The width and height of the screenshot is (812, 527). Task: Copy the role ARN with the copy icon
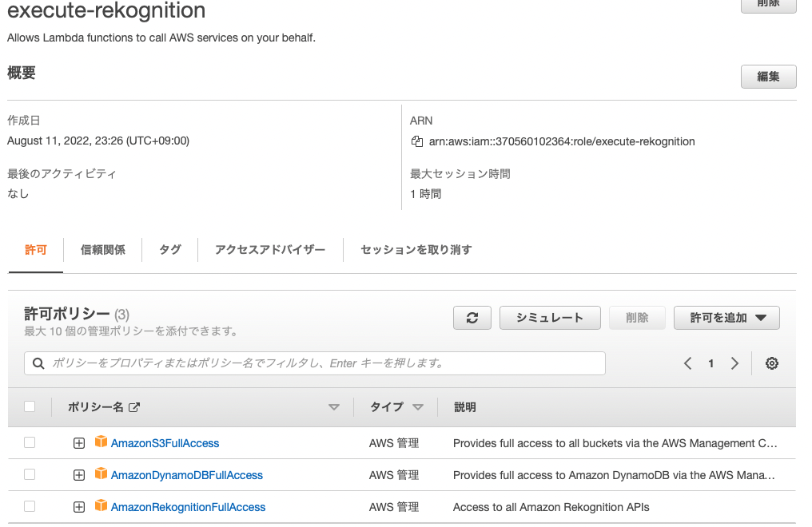point(417,141)
